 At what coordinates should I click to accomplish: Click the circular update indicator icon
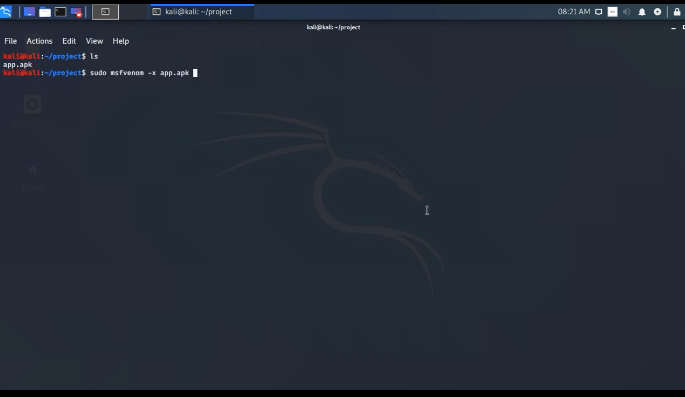(x=657, y=12)
